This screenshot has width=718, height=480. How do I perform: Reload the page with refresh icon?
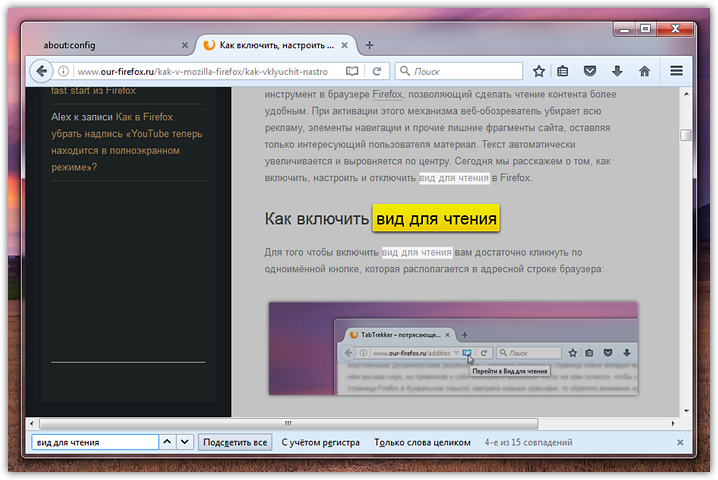377,71
